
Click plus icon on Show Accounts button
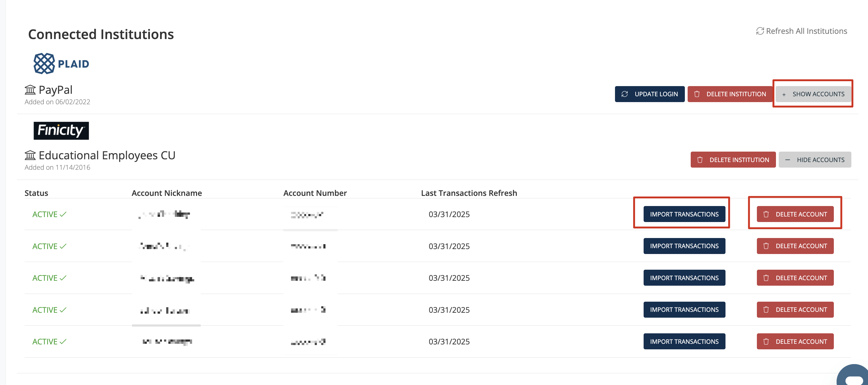pos(784,95)
